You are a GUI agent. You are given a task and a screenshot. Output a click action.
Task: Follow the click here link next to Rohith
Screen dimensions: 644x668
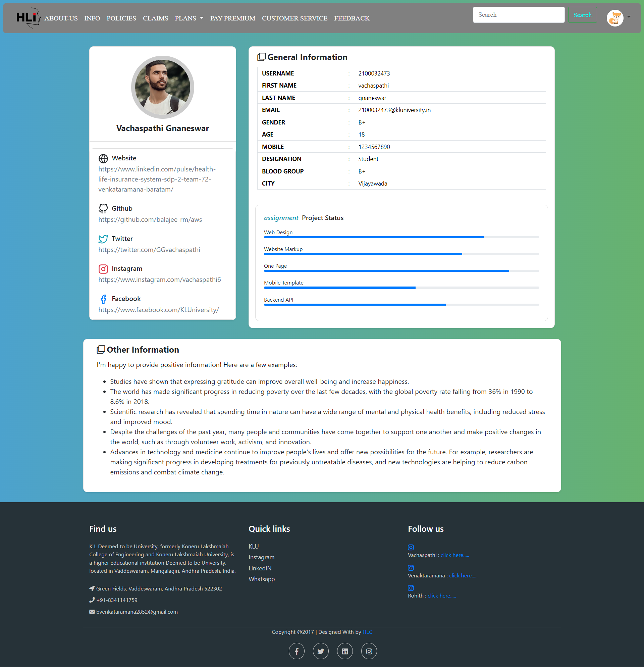[x=442, y=596]
